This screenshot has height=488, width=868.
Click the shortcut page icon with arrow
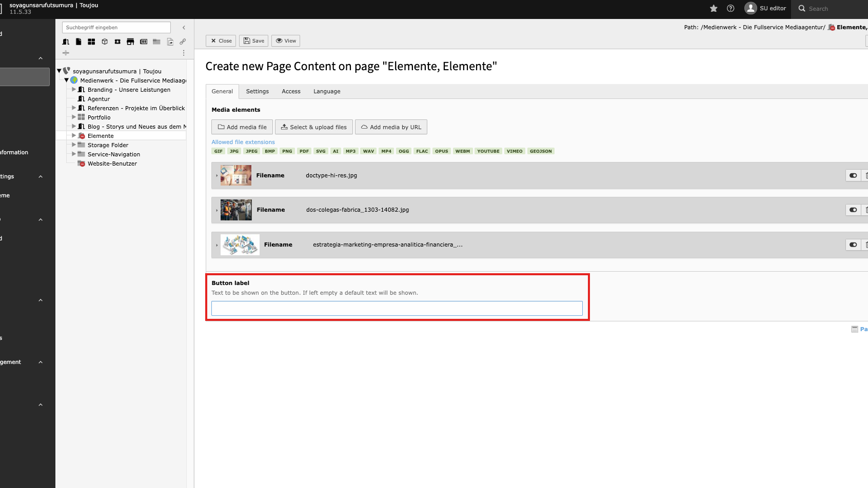170,42
